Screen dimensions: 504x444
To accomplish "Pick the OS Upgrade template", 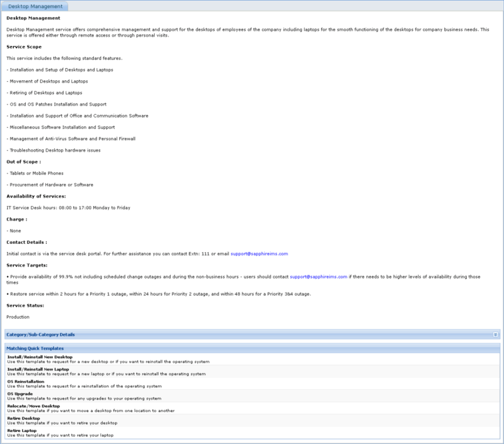I will (19, 394).
